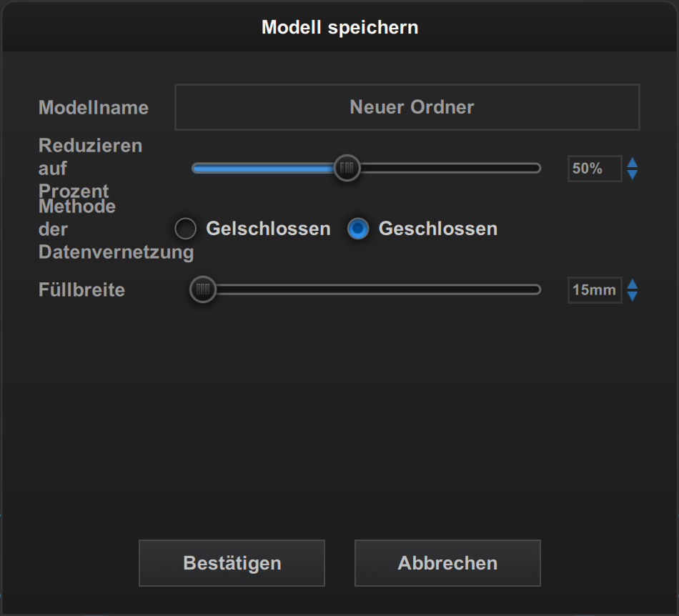Click the Füllbreite label
679x616 pixels.
click(x=81, y=290)
